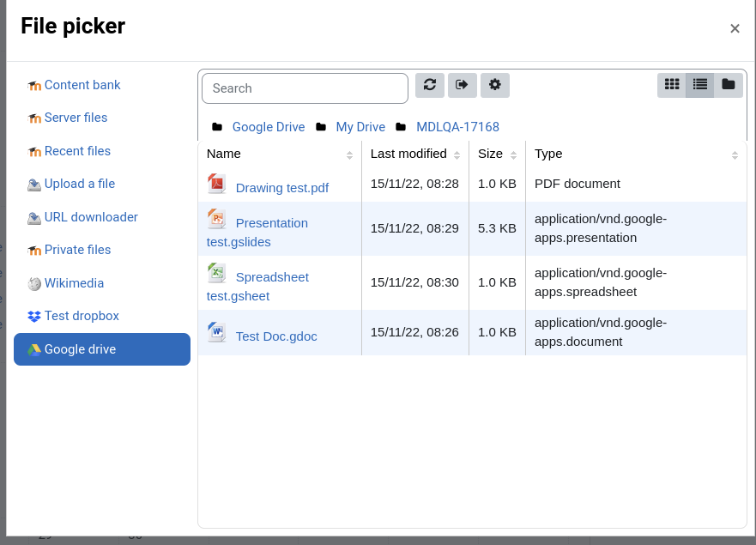Screen dimensions: 756x545
Task: Open Recent files repository
Action: (77, 151)
